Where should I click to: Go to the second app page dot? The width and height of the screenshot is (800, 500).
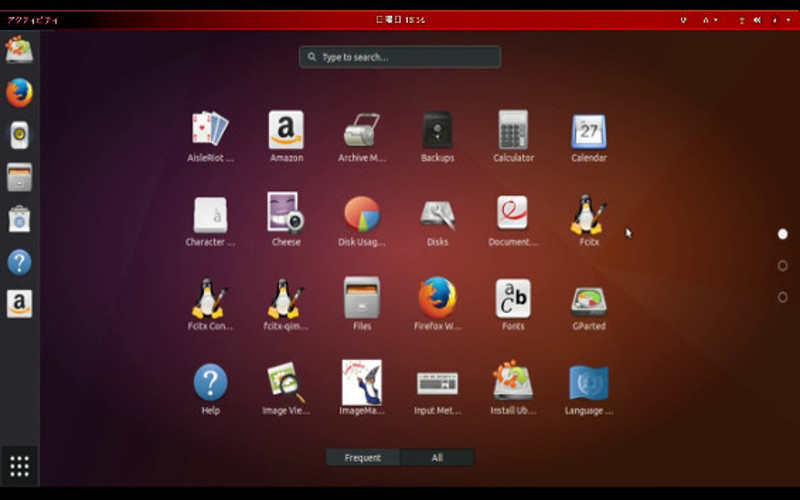pos(782,265)
